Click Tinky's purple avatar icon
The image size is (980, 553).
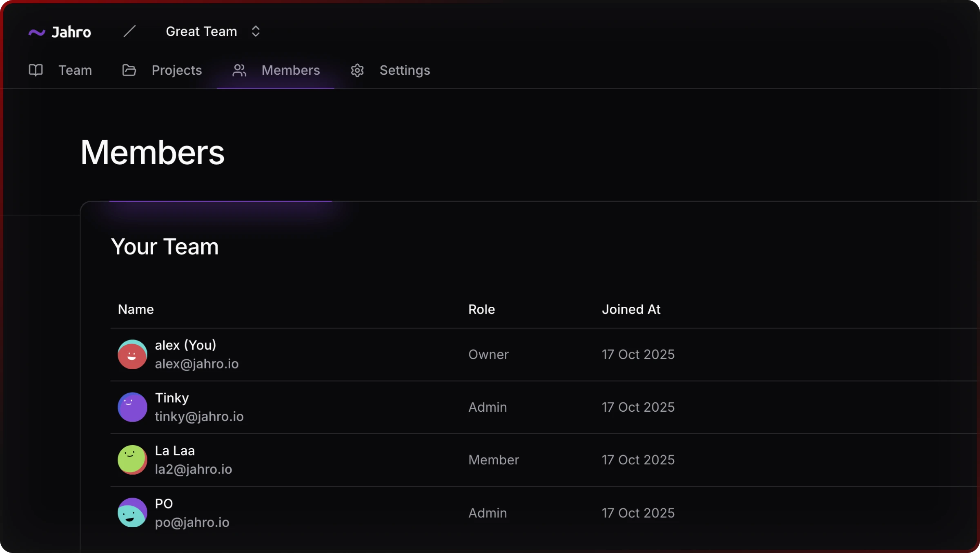[x=132, y=407]
